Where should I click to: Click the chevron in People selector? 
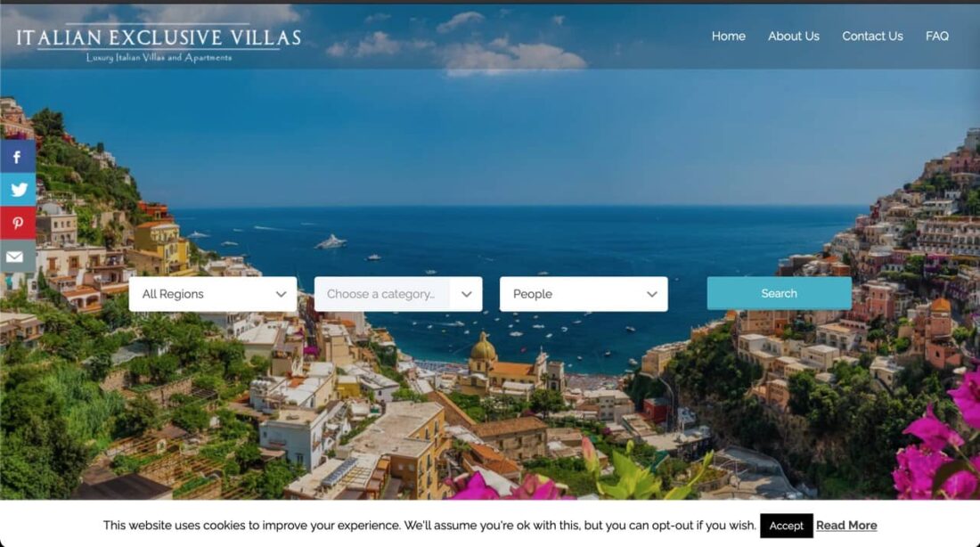click(652, 294)
